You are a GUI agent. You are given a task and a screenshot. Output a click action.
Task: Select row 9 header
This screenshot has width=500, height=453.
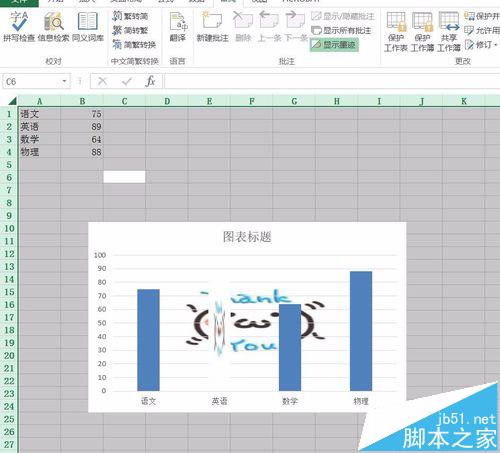[9, 216]
